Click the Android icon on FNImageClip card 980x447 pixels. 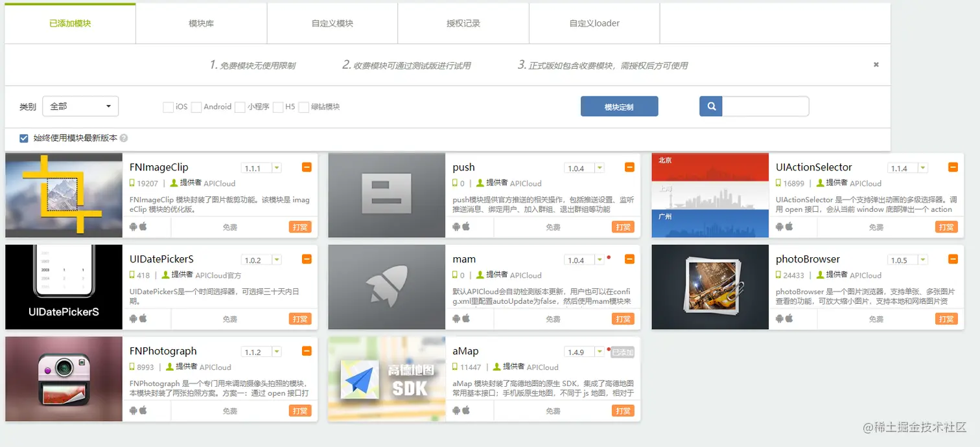134,227
